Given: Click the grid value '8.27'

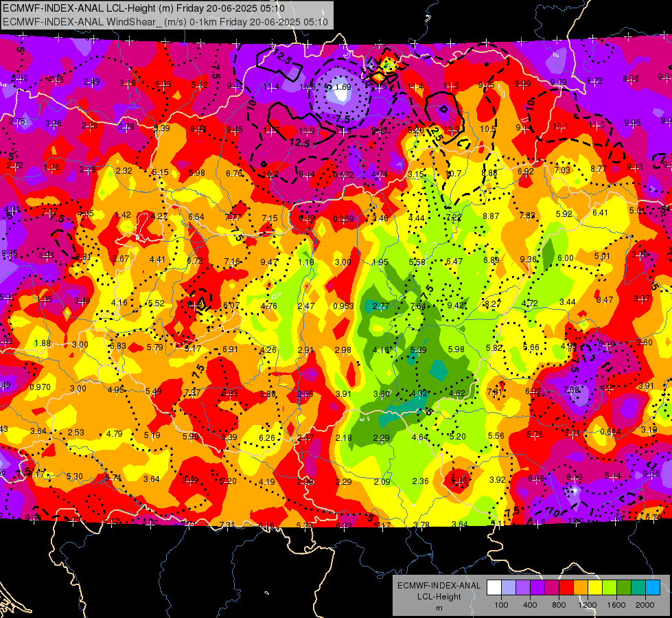Looking at the screenshot, I should pos(492,304).
